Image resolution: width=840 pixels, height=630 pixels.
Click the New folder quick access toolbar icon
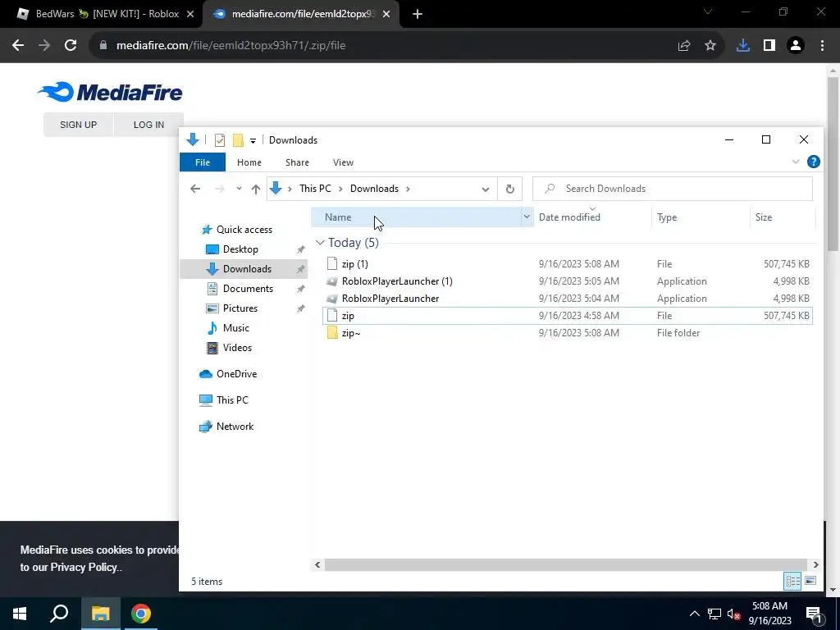coord(238,140)
